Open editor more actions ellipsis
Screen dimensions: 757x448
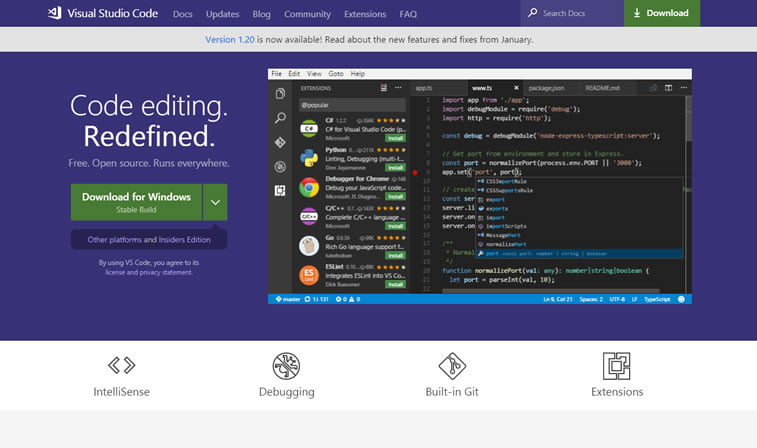(x=684, y=88)
